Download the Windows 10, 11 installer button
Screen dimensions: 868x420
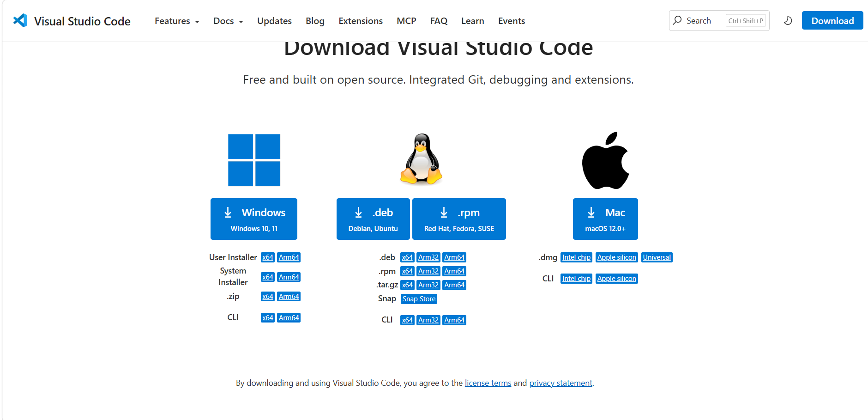254,219
